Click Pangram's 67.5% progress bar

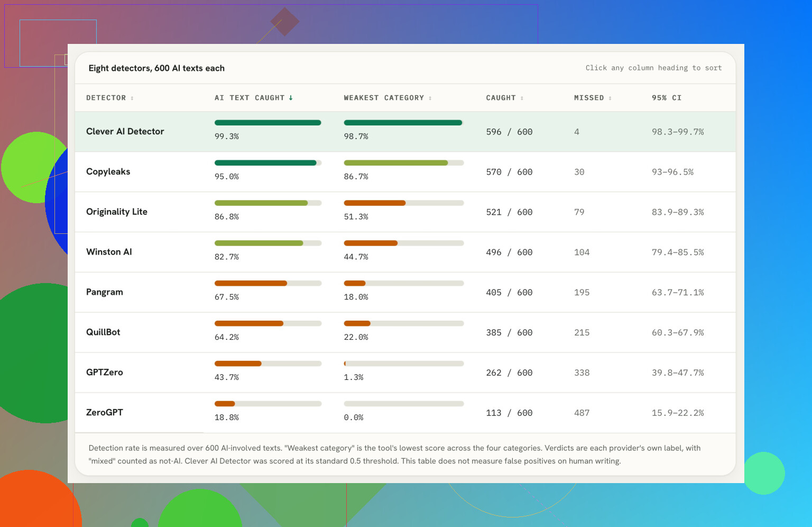click(268, 283)
